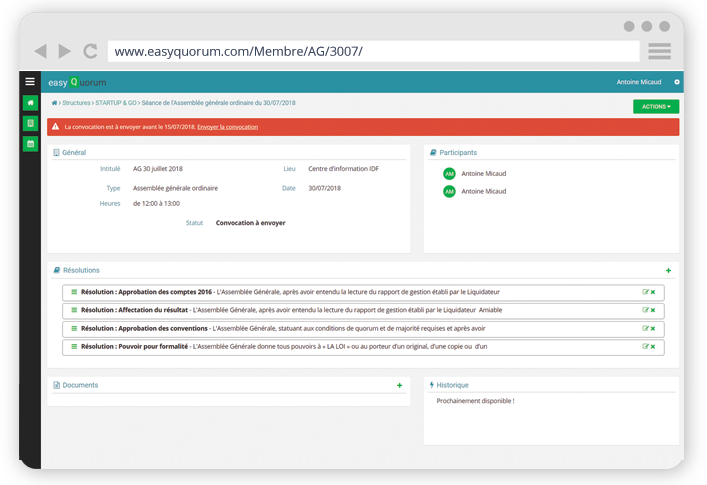Viewport: 707px width, 485px height.
Task: Click the drag handle of Approbation des comptes 2016
Action: coord(74,292)
